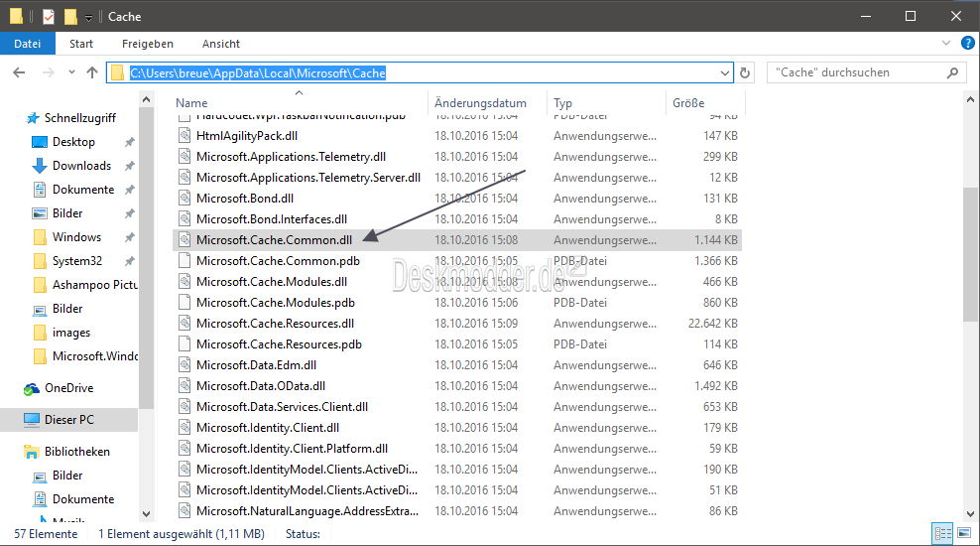Select the Microsoft.Cache.Resources.pdb file icon
This screenshot has width=980, height=546.
pos(184,344)
